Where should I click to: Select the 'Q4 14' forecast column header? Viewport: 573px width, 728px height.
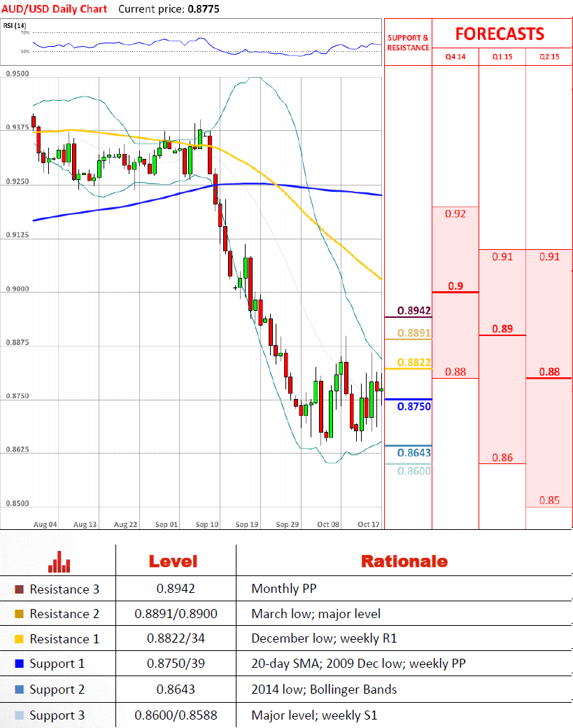point(455,57)
